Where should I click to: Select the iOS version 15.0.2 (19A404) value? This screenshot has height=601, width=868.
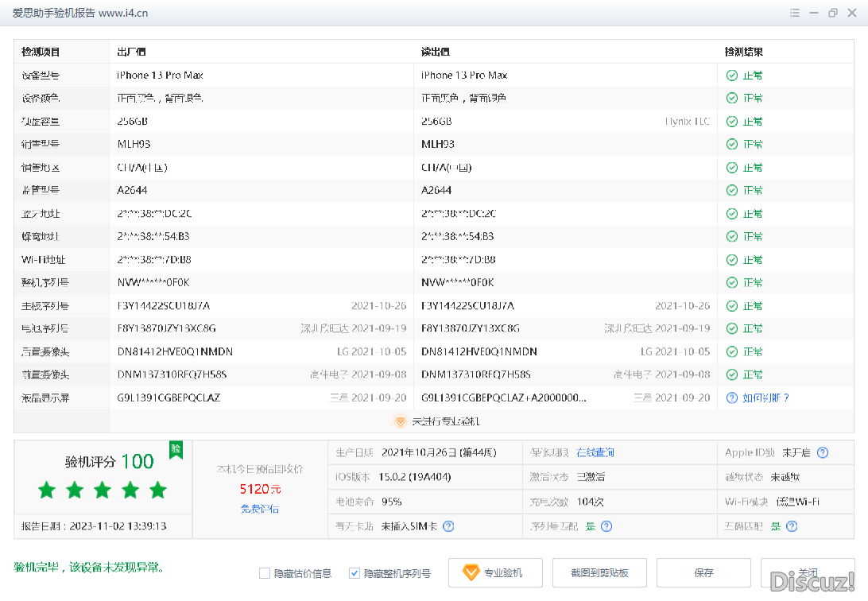pyautogui.click(x=415, y=476)
